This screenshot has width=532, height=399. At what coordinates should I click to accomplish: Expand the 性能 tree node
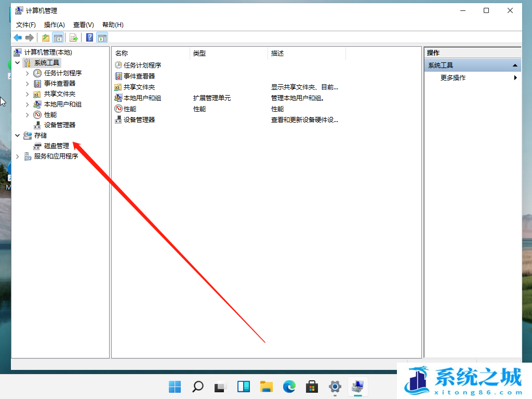click(27, 115)
